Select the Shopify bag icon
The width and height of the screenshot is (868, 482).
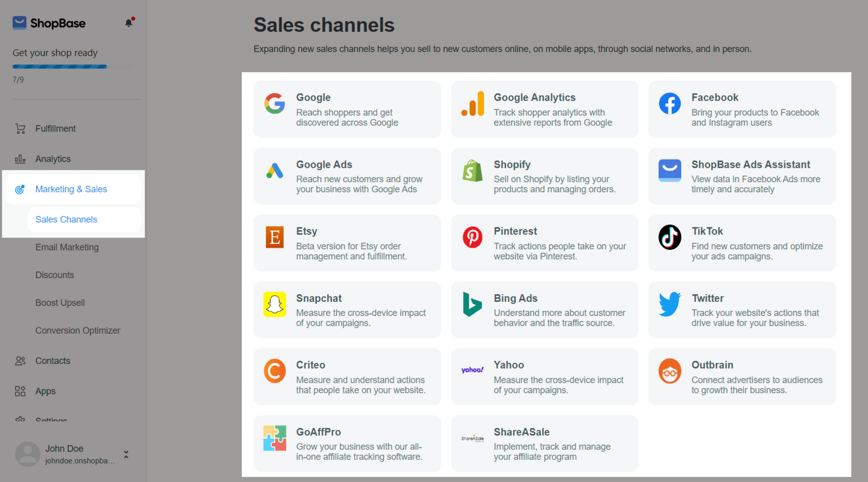click(x=473, y=170)
